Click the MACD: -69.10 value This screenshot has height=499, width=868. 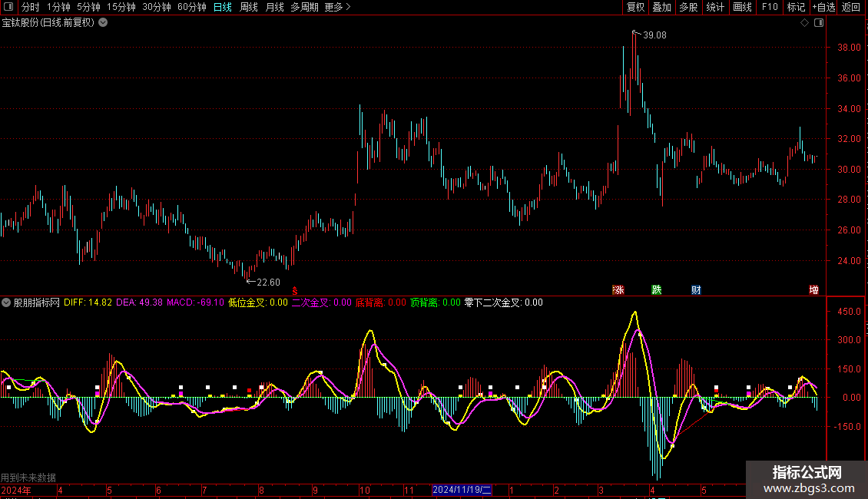(195, 302)
